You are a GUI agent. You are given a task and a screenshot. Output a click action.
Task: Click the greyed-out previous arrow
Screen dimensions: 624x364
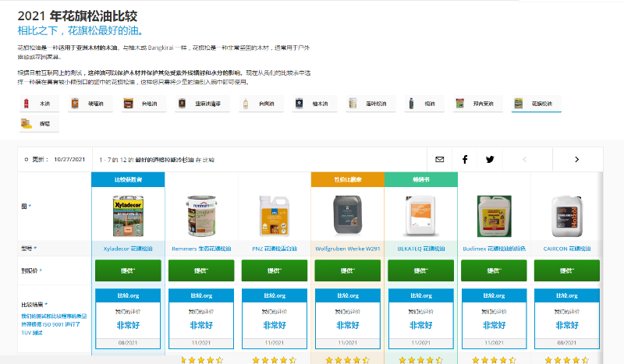click(524, 159)
